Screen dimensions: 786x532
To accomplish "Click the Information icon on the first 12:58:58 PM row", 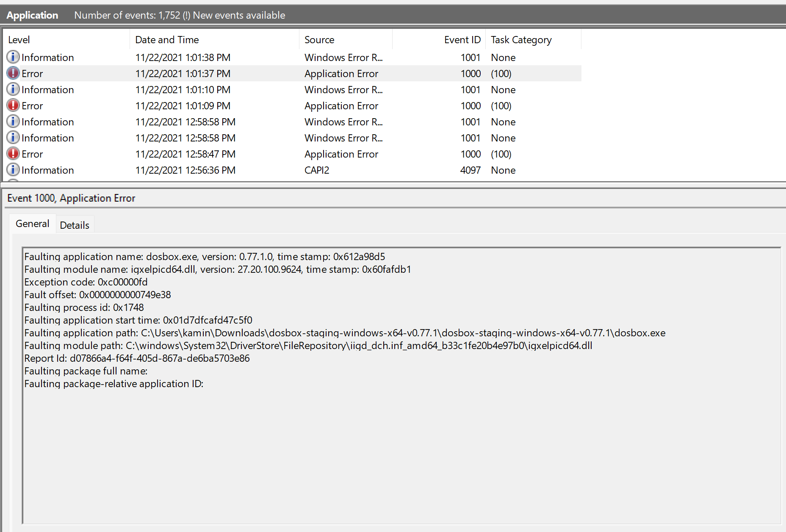I will tap(13, 122).
